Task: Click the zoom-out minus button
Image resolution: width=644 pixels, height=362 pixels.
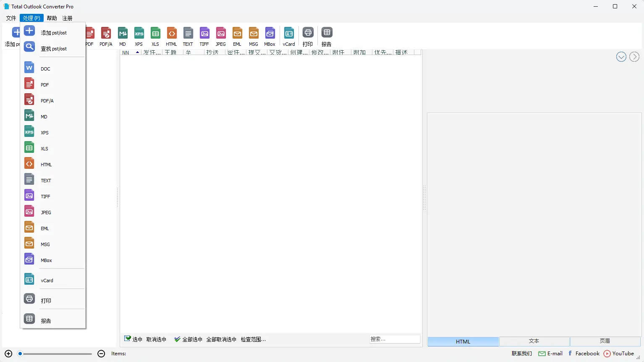Action: coord(101,354)
